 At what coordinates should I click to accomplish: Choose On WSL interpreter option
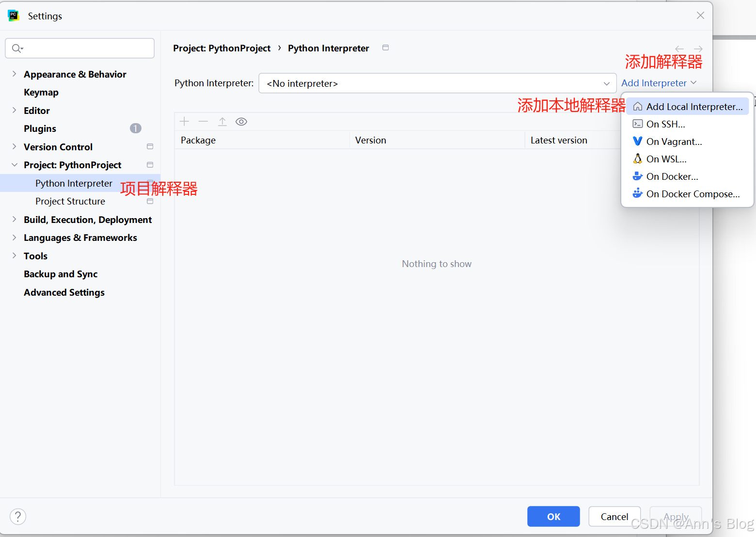[687, 159]
